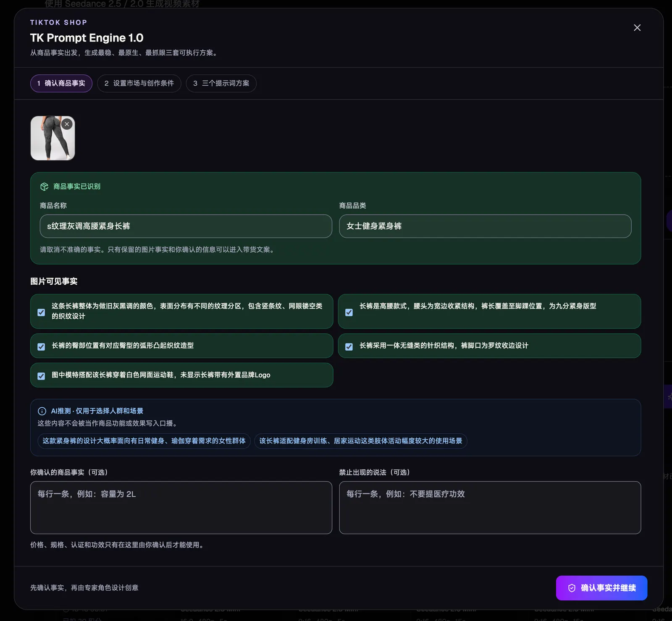Click 确认事实并继续 button
The image size is (672, 621).
pyautogui.click(x=601, y=588)
